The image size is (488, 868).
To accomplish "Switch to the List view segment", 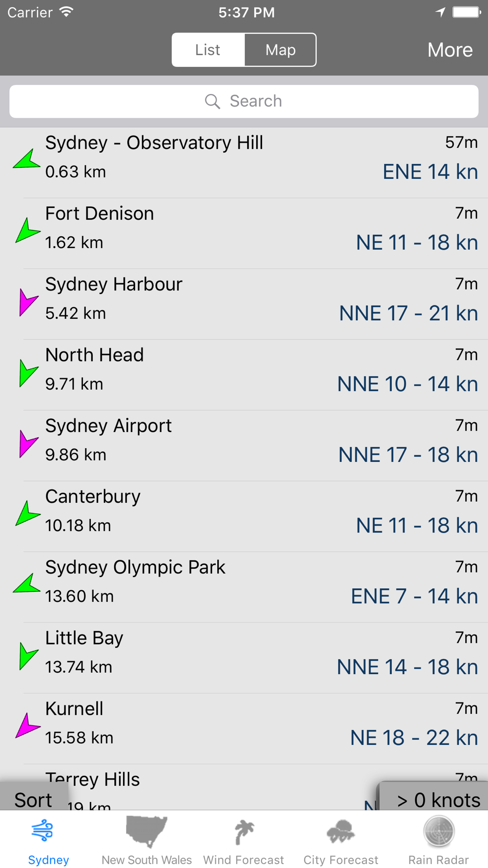I will coord(208,50).
